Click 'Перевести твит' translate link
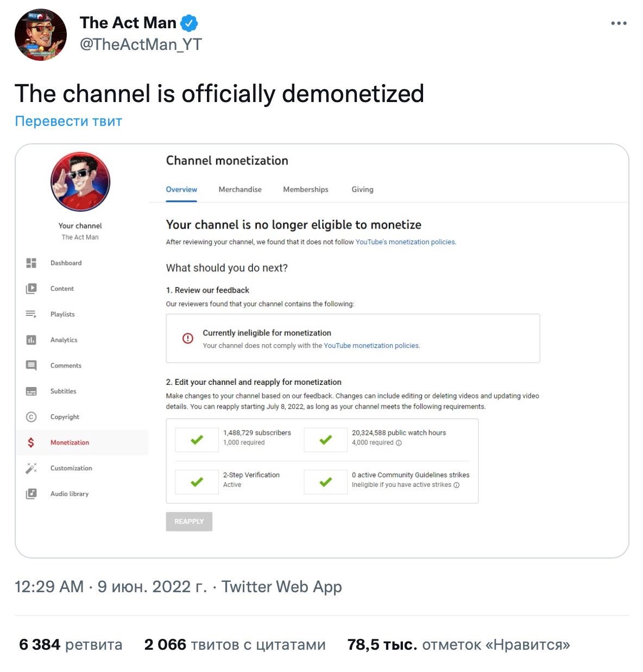The image size is (643, 672). pos(68,121)
